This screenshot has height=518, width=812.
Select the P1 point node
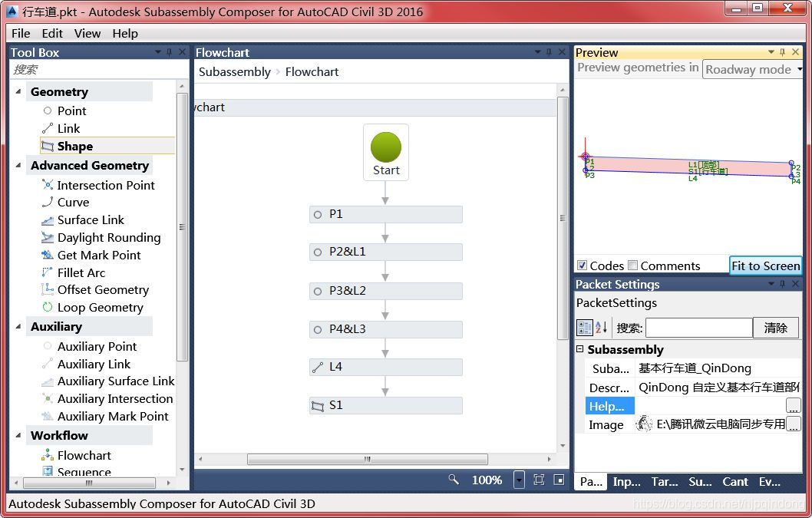[386, 214]
